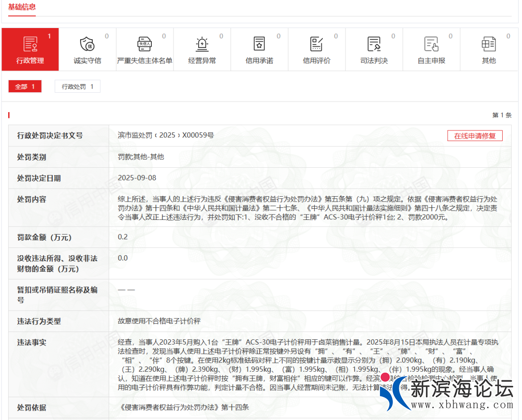The width and height of the screenshot is (522, 420).
Task: Open the 信用承诺 star document icon
Action: coord(260,44)
